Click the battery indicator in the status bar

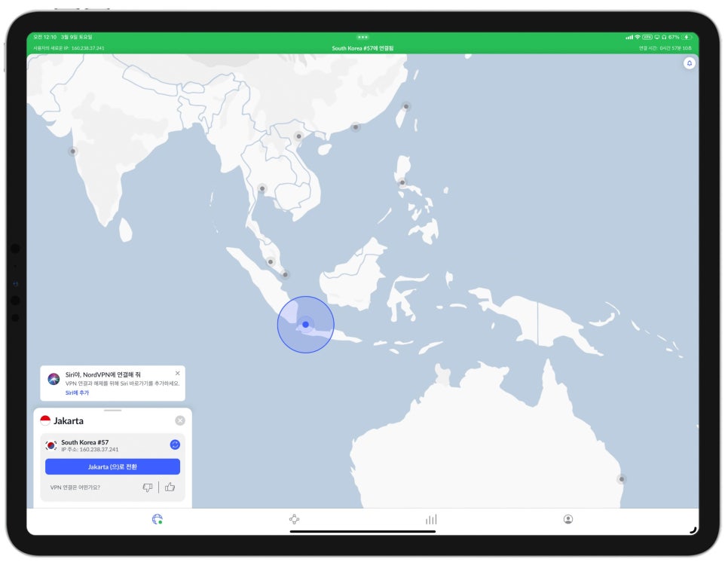(x=687, y=37)
